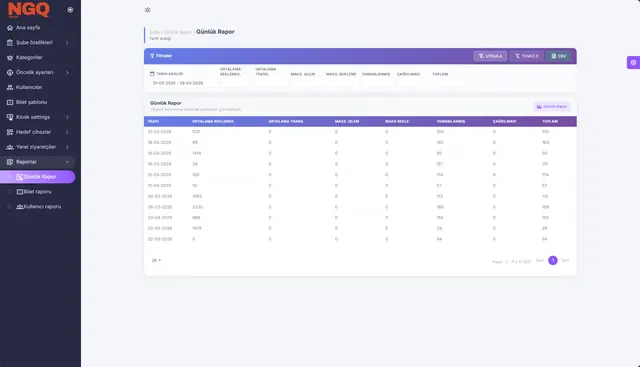Screen dimensions: 640x367
Task: Sort by TAMAMLANMIŞ column header
Action: coord(451,122)
